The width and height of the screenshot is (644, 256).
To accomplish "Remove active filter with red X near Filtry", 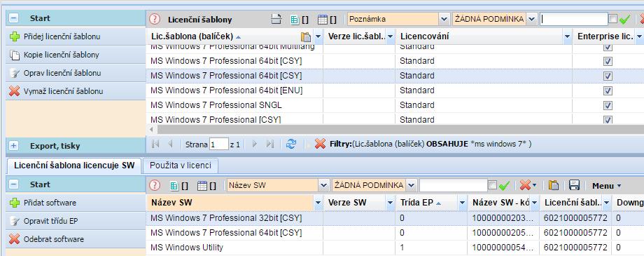I will [321, 144].
